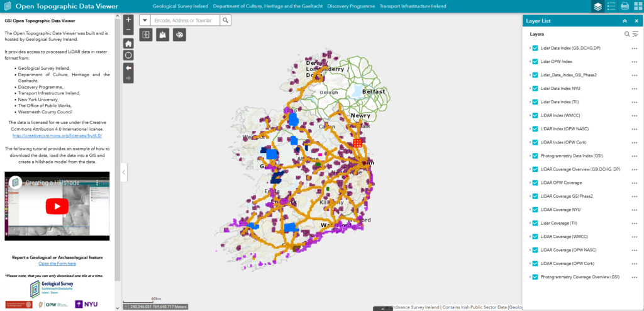
Task: Expand LiDAR Coverage Overview (GSI,DCHG, DP)
Action: [530, 169]
